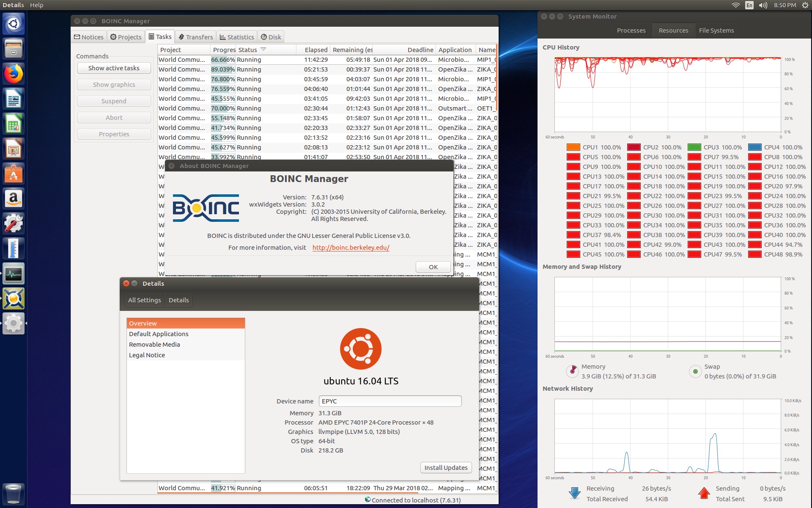812x508 pixels.
Task: Click the BOINC logo in About dialog
Action: coord(206,208)
